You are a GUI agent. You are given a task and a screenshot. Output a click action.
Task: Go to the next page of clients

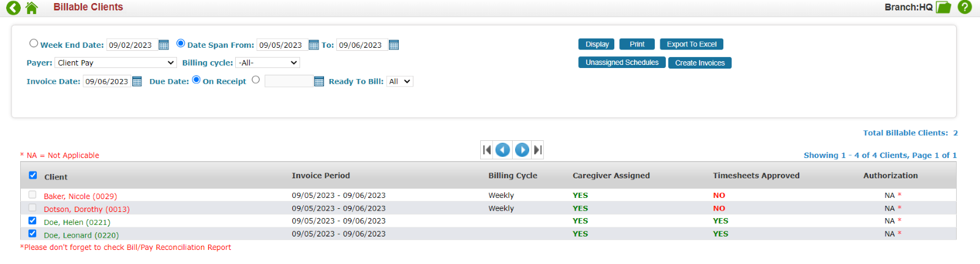coord(522,149)
